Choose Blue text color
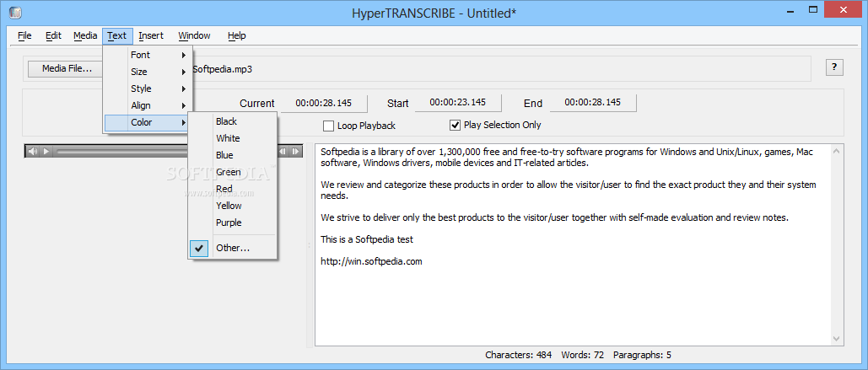868x370 pixels. 233,155
